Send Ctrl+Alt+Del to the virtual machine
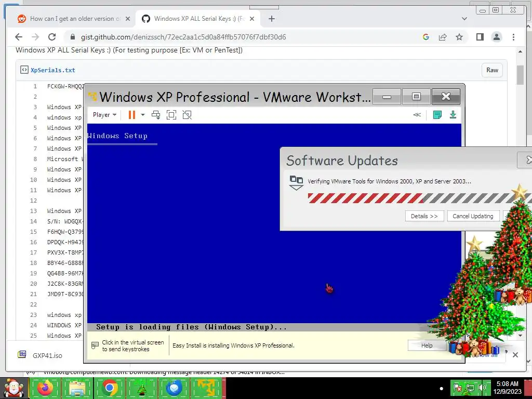The height and width of the screenshot is (399, 532). 156,115
